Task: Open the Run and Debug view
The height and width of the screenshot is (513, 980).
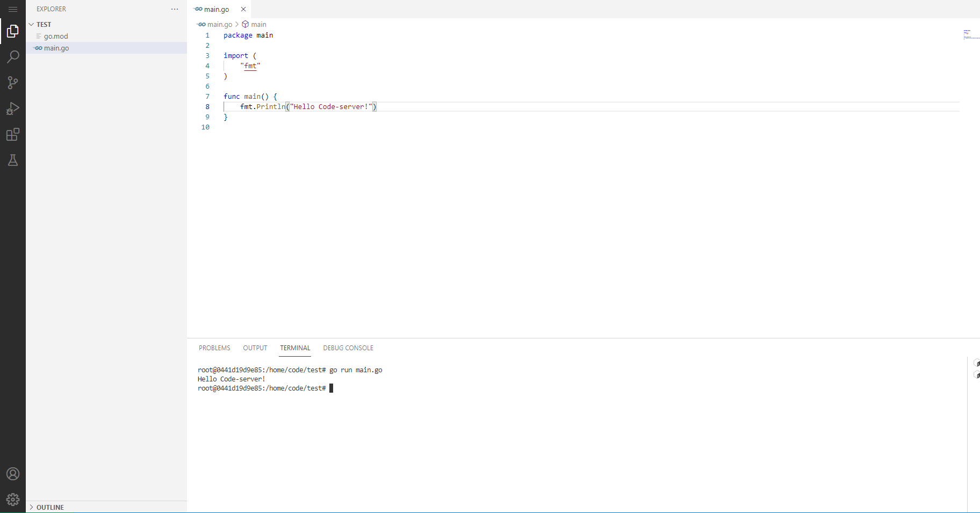Action: pyautogui.click(x=13, y=109)
